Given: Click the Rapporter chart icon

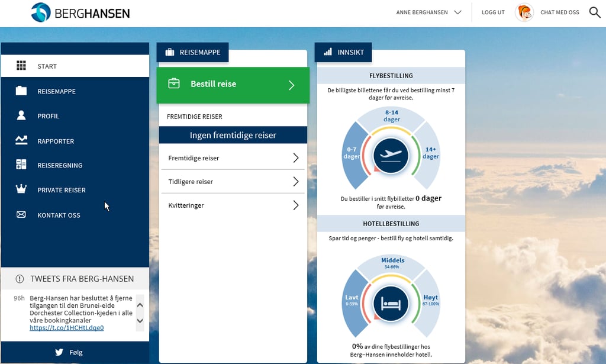Looking at the screenshot, I should (x=21, y=140).
